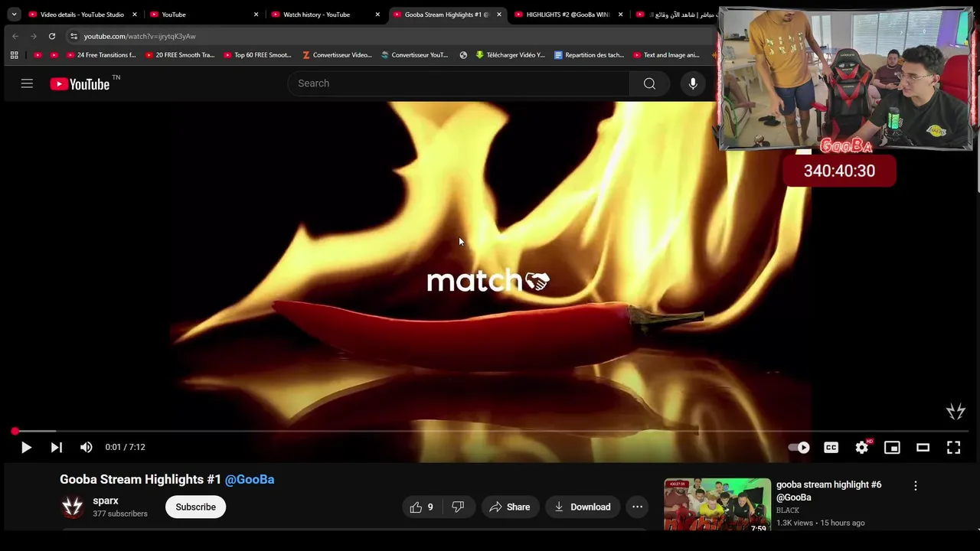Click the YouTube logo

[x=80, y=84]
